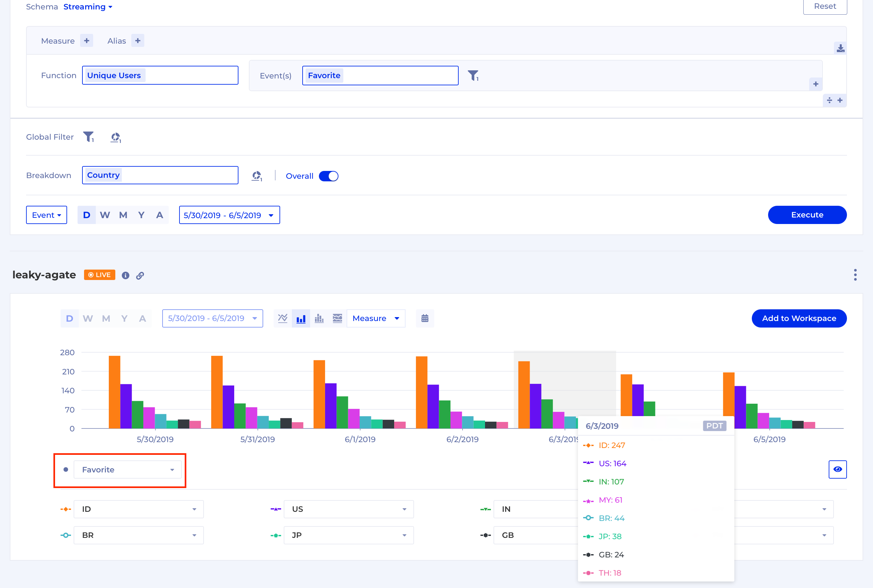Select the stacked bar chart icon
The image size is (873, 588).
319,318
